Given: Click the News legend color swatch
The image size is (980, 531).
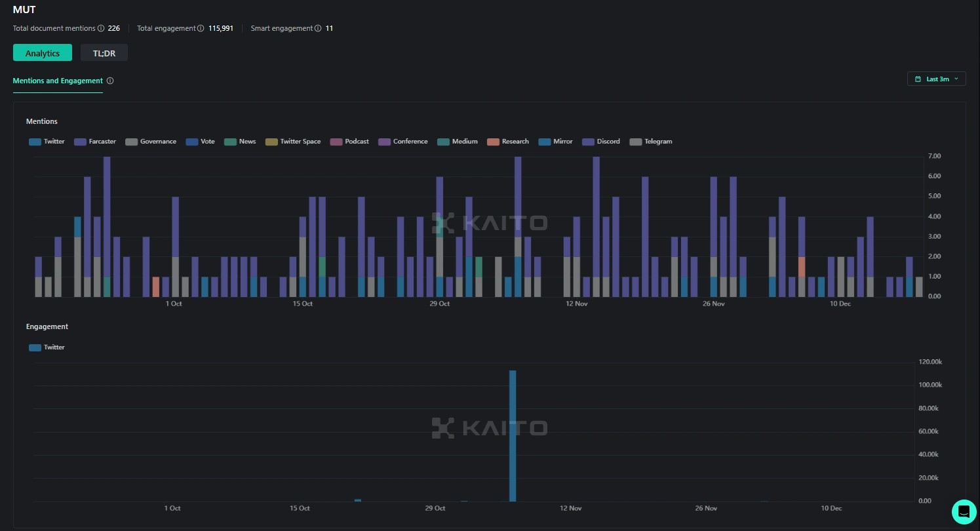Looking at the screenshot, I should 230,142.
